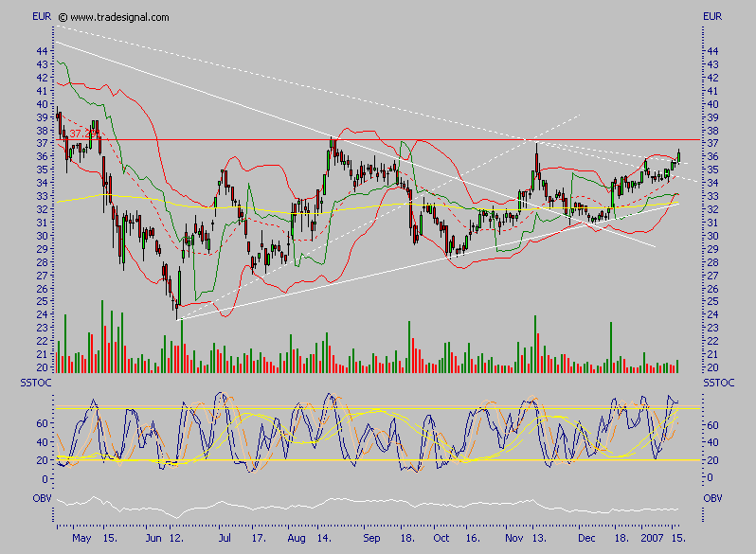
Task: Select the Sep label on the date axis
Action: click(x=371, y=539)
